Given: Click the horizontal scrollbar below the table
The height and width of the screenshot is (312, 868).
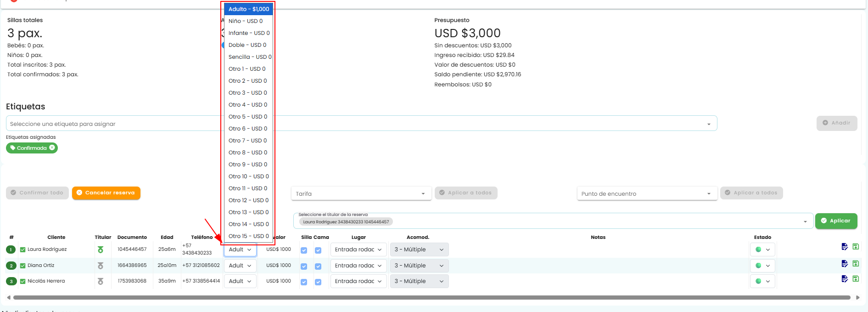Looking at the screenshot, I should (x=431, y=297).
